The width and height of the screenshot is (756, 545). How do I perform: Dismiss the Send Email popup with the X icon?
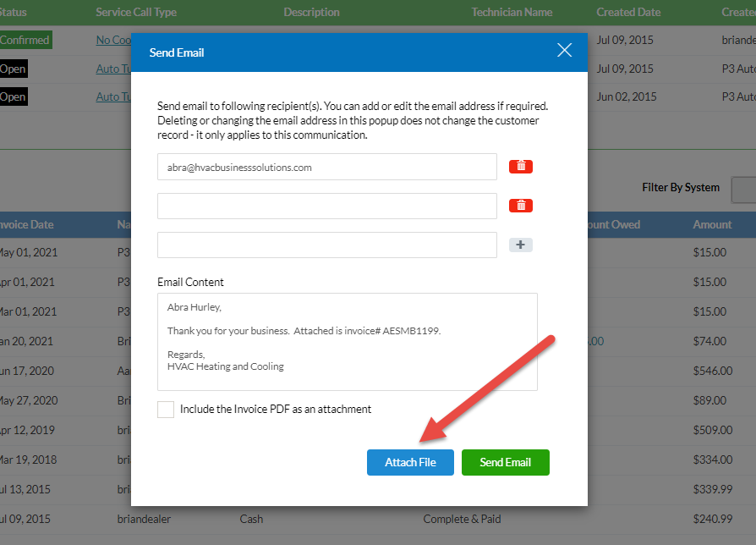pyautogui.click(x=564, y=50)
